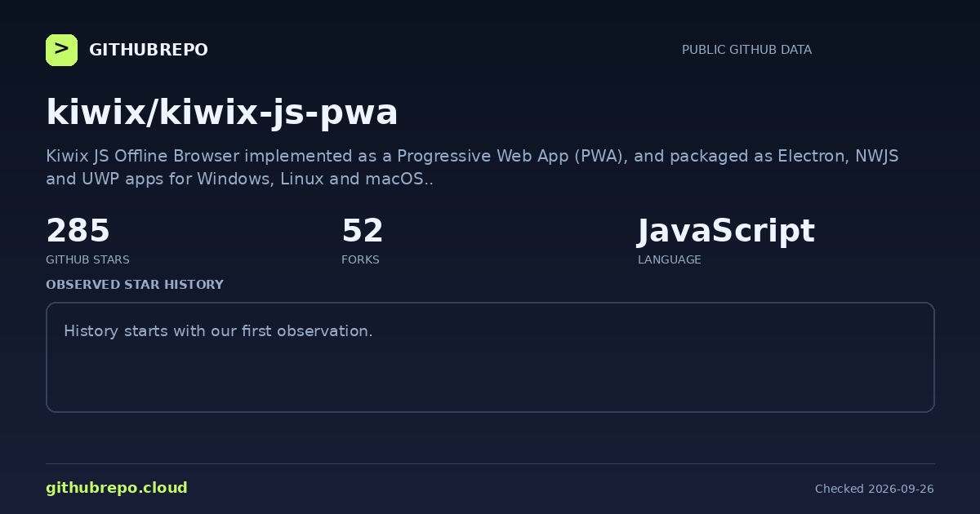Click the 52 forks number
Viewport: 980px width, 514px height.
click(x=363, y=231)
